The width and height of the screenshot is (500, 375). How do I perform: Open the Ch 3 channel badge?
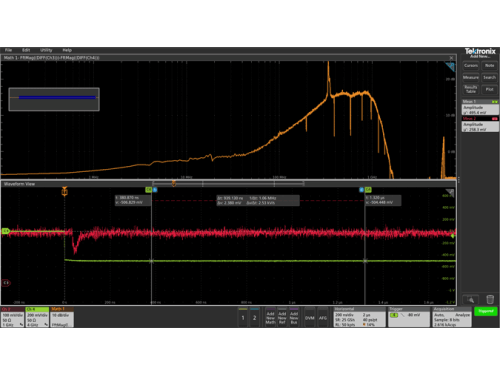(12, 317)
